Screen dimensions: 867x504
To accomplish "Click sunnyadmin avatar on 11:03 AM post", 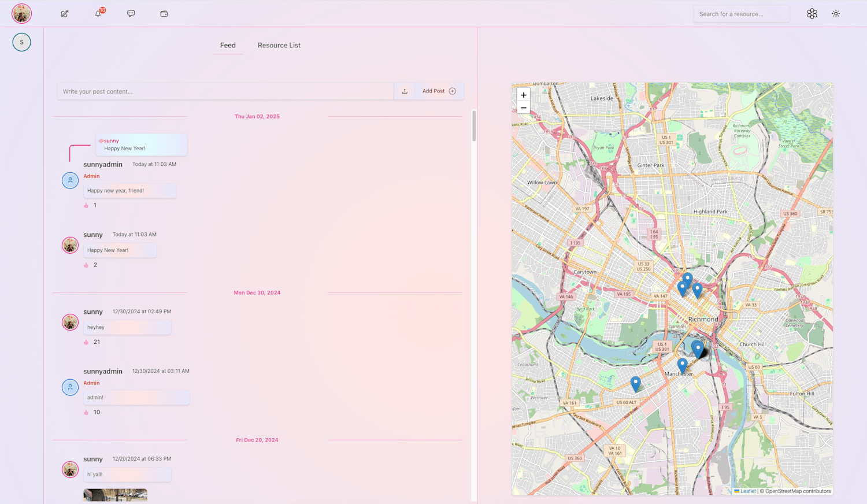I will 70,180.
